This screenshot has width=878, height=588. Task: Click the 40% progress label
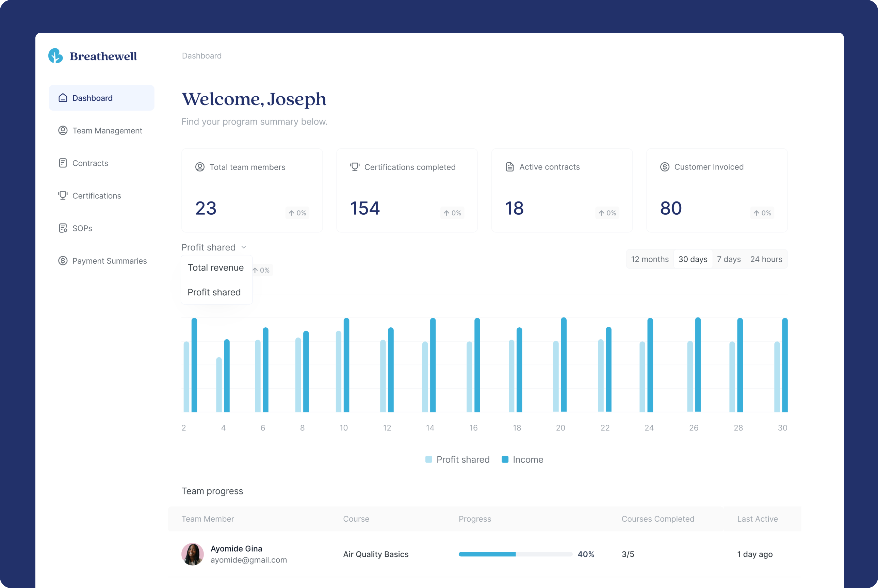point(586,554)
